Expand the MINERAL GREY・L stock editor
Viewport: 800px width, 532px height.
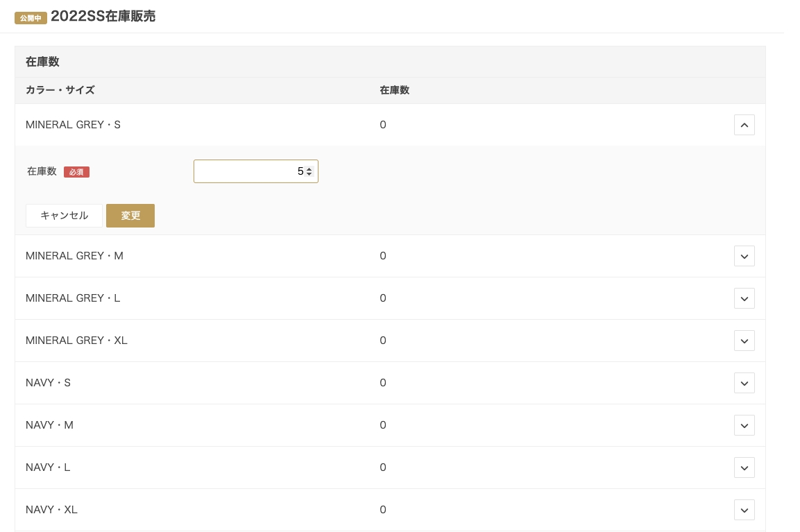[x=744, y=298]
